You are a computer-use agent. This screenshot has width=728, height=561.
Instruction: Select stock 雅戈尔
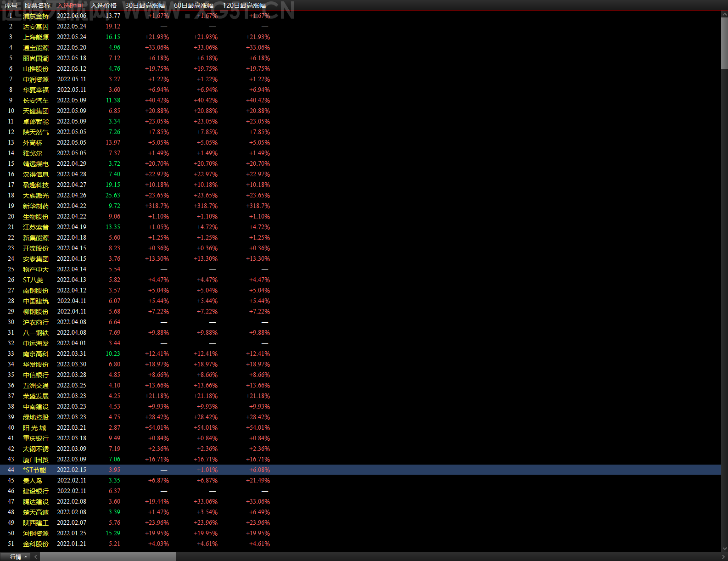33,153
